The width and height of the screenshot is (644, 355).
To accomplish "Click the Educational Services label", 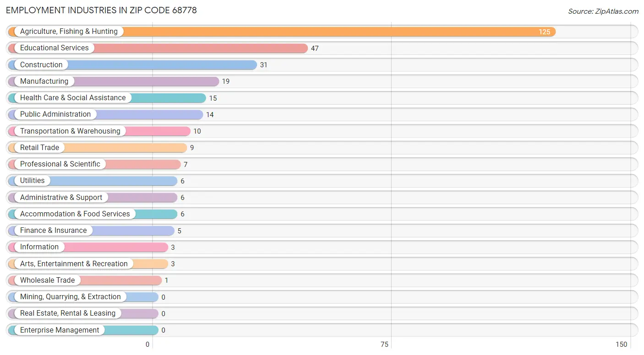I will point(55,48).
